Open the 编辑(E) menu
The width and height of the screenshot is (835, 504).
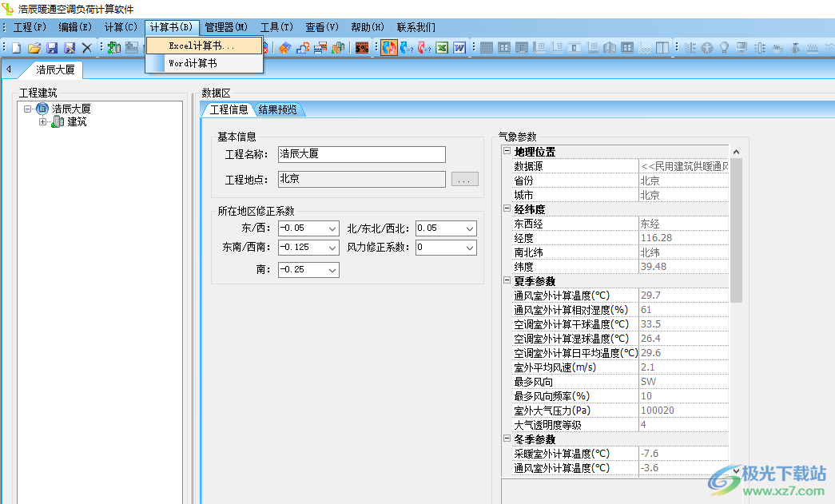tap(75, 27)
